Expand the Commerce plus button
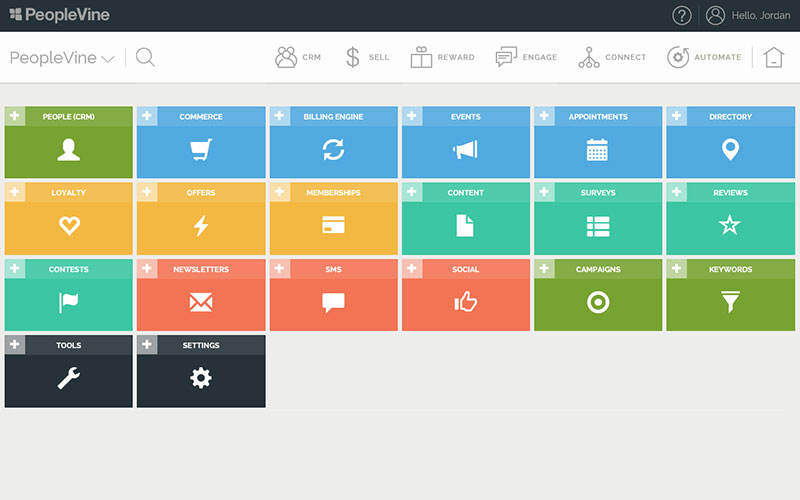Image resolution: width=800 pixels, height=500 pixels. point(147,116)
